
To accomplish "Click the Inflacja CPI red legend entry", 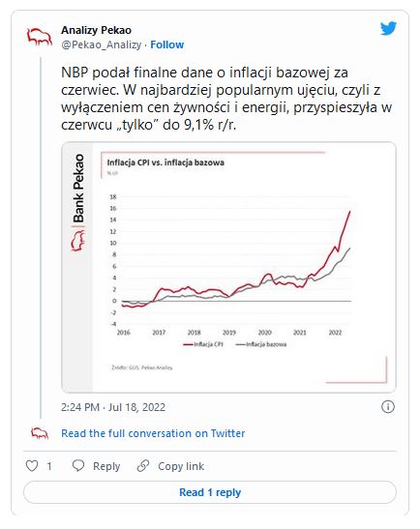I will coord(203,344).
